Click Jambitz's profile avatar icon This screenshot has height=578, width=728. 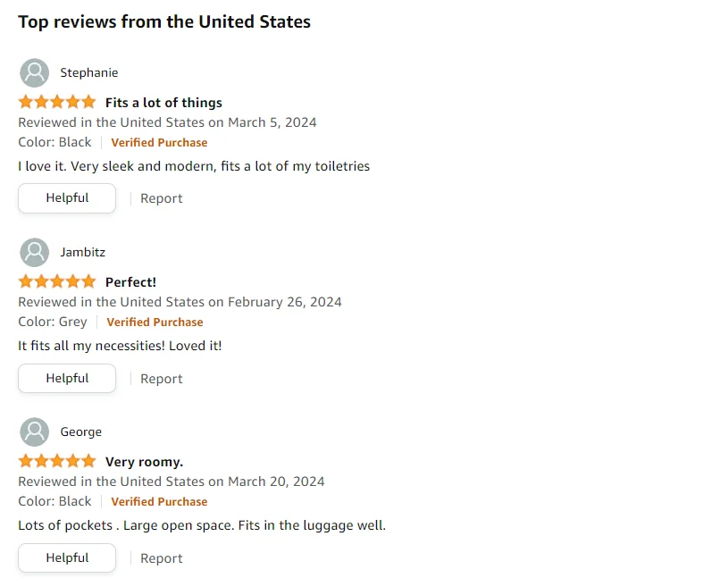[34, 253]
